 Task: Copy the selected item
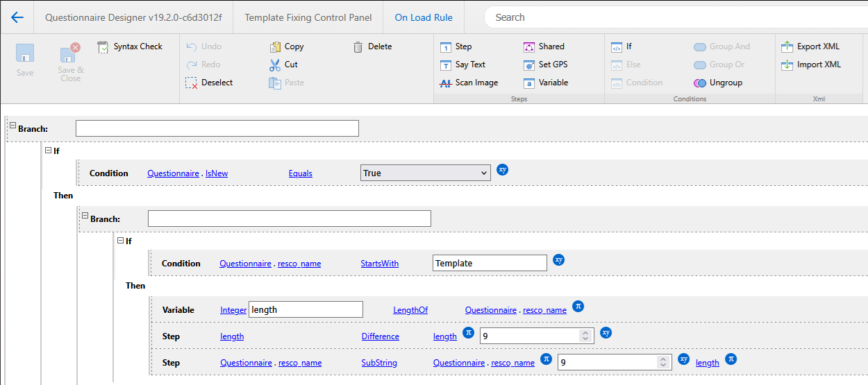[287, 46]
